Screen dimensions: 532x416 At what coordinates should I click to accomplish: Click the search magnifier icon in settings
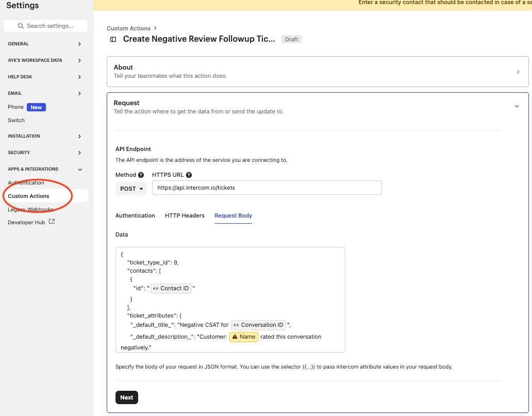pyautogui.click(x=21, y=26)
